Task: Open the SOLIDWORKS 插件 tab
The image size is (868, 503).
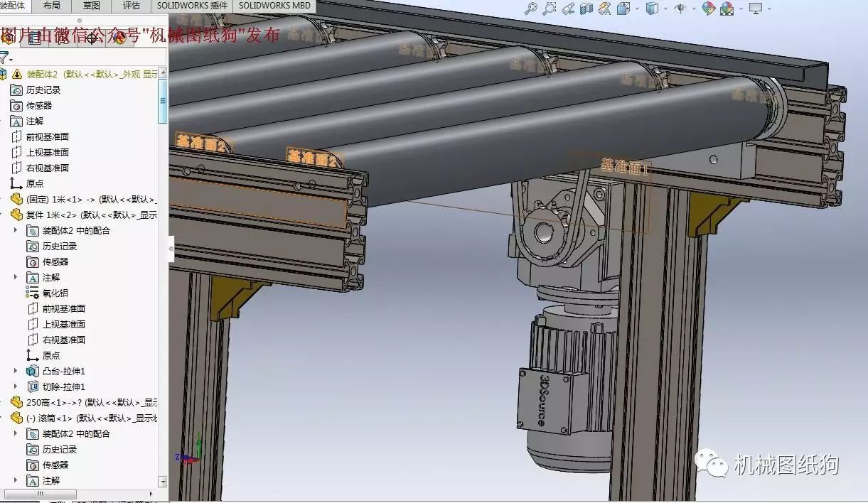Action: [x=193, y=6]
